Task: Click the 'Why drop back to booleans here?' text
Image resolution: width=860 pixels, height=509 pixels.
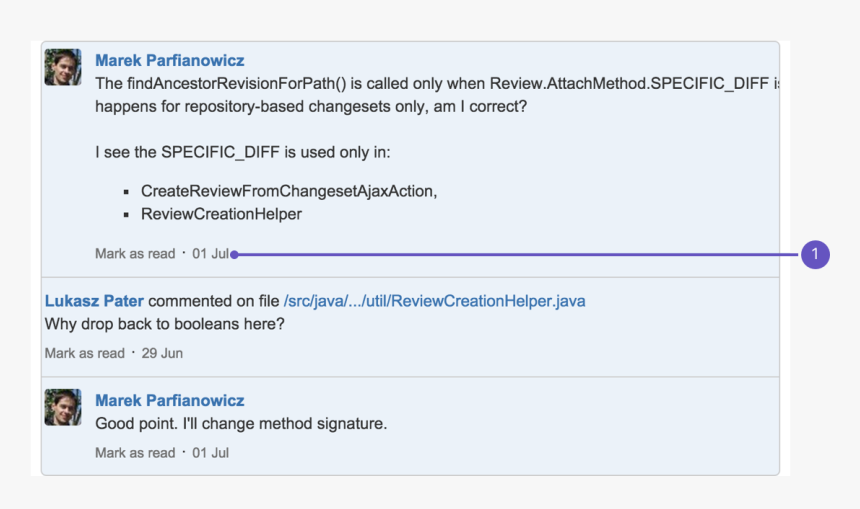Action: [x=165, y=324]
